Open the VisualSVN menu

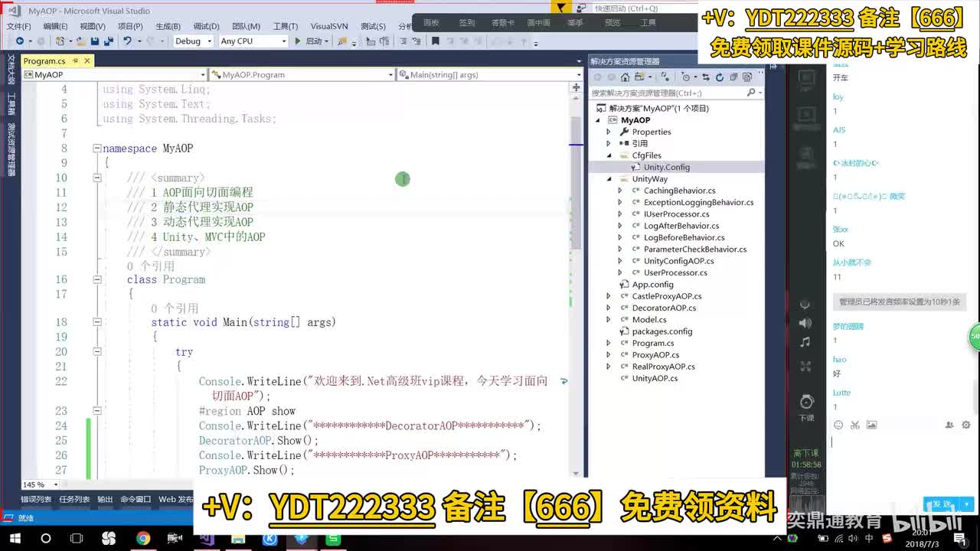(328, 26)
